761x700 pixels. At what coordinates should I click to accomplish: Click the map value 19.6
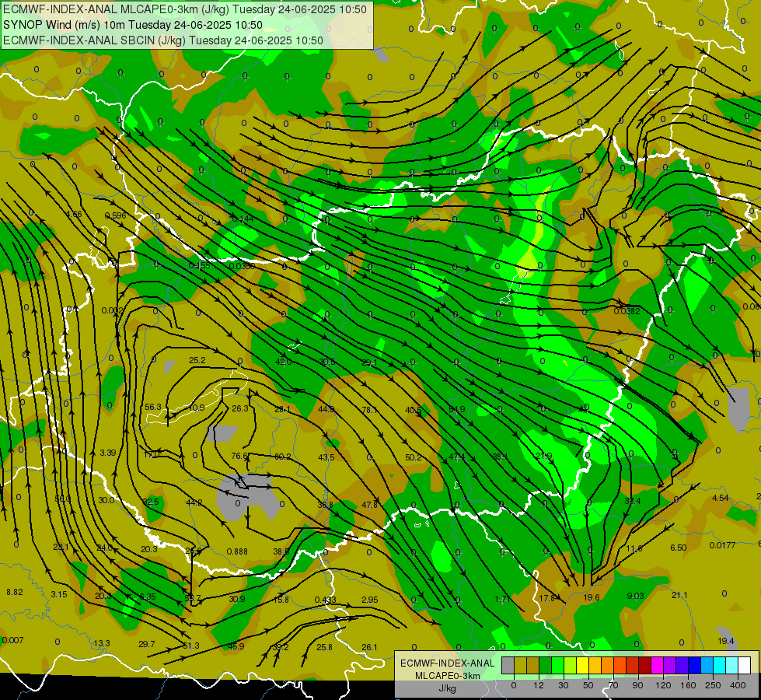click(x=591, y=597)
